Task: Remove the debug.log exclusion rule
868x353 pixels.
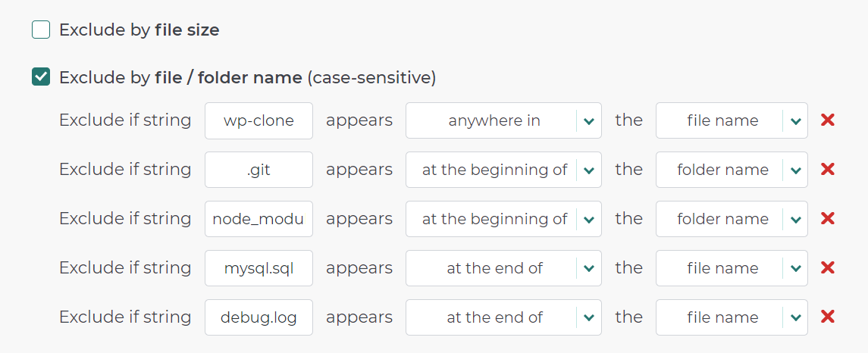Action: (x=828, y=317)
